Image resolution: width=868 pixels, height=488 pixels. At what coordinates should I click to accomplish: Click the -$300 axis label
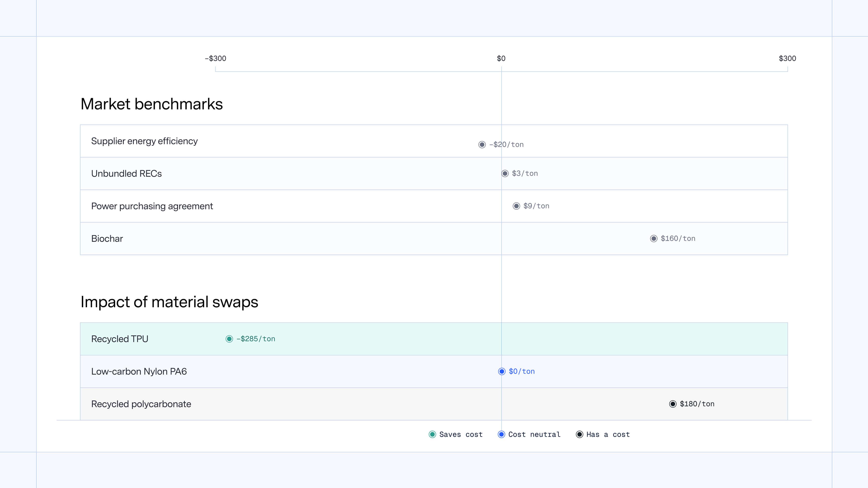click(216, 58)
